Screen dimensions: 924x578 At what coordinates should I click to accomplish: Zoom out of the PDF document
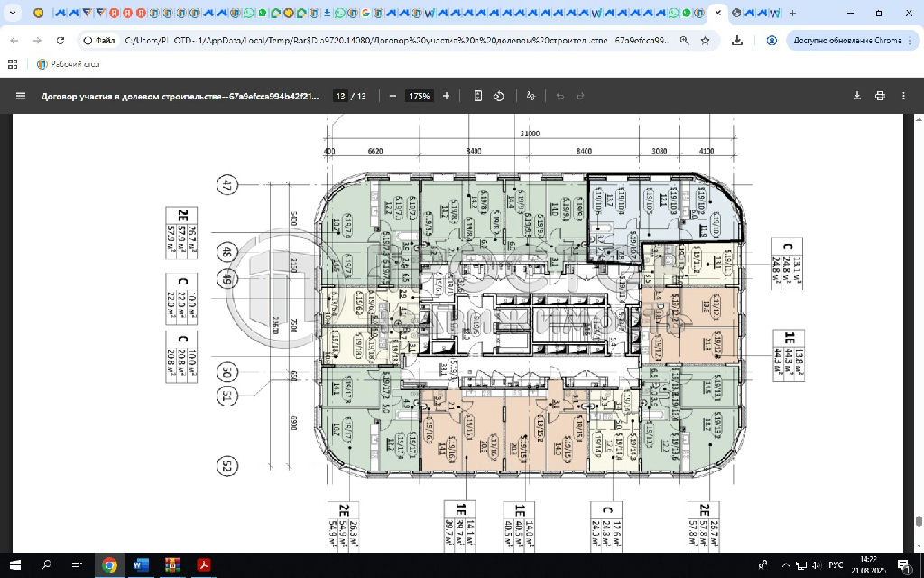(x=393, y=96)
